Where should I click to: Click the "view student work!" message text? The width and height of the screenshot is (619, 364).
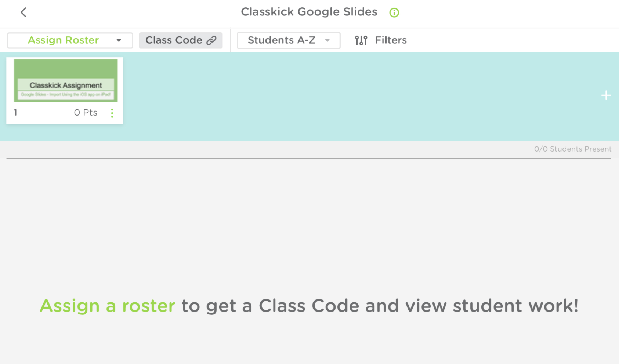[515, 306]
